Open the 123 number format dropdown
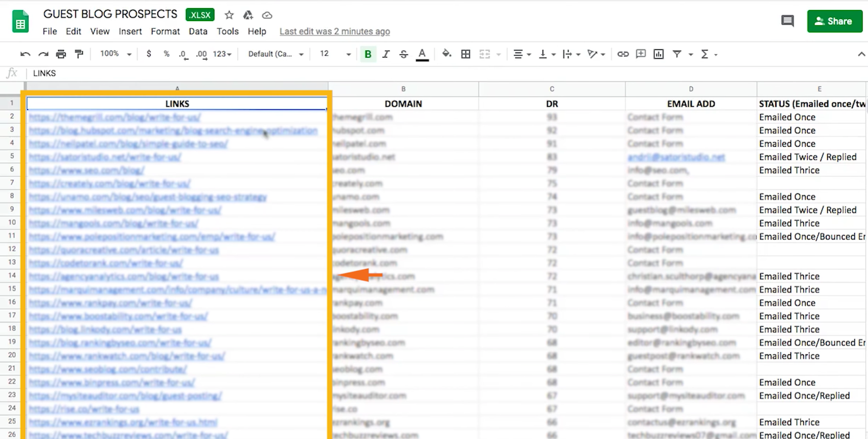The width and height of the screenshot is (868, 439). tap(222, 54)
